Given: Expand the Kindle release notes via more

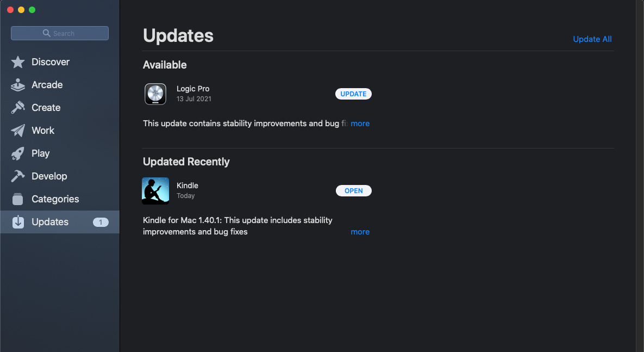Looking at the screenshot, I should click(x=360, y=232).
